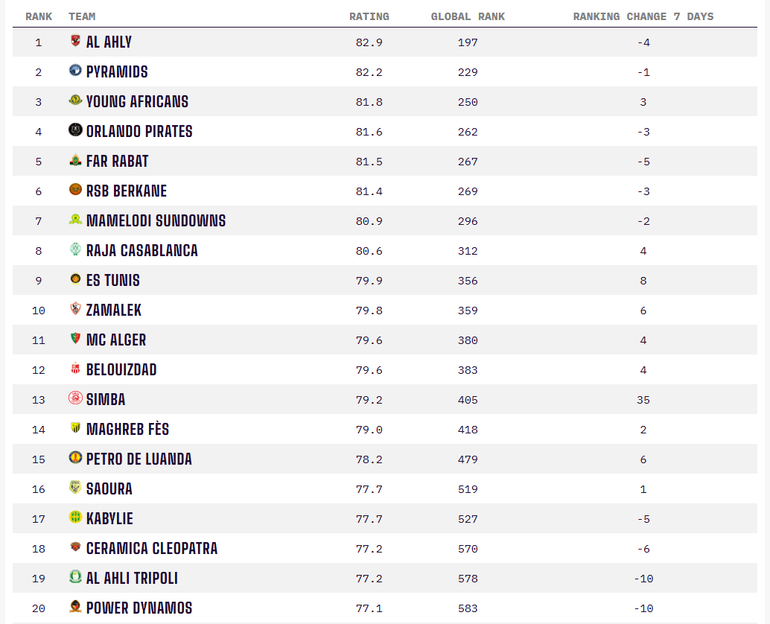Click the Team column header

pyautogui.click(x=82, y=16)
